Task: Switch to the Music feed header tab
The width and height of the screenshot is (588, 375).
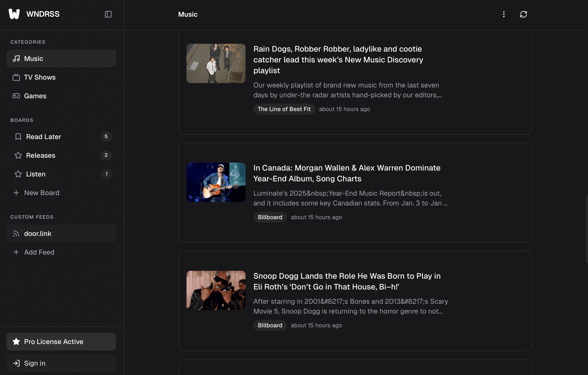Action: [x=188, y=14]
